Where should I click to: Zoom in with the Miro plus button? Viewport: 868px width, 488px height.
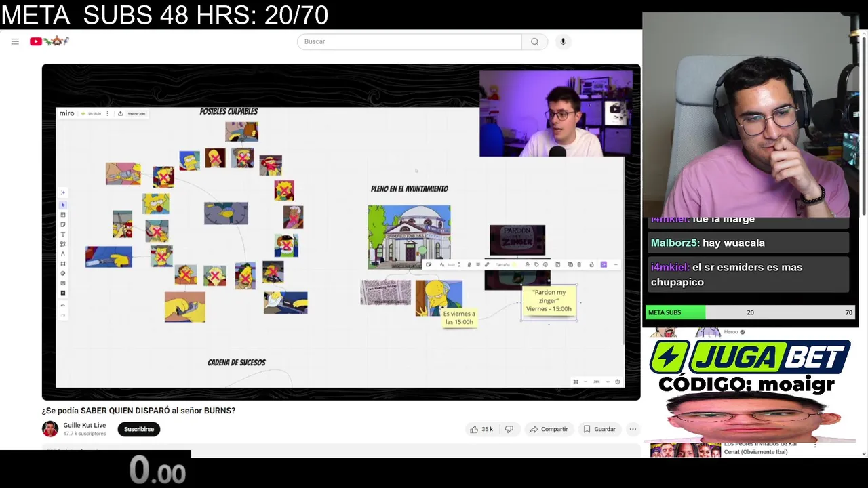608,382
